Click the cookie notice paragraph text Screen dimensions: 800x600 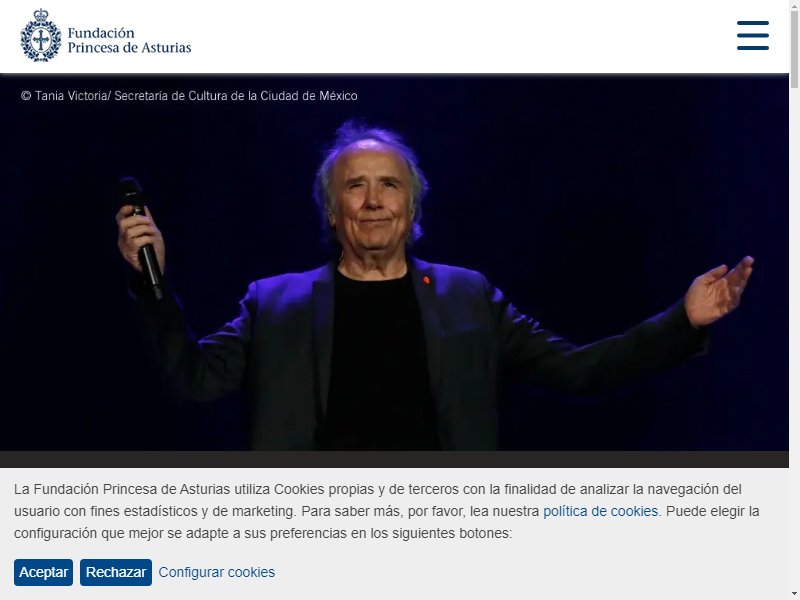point(387,511)
